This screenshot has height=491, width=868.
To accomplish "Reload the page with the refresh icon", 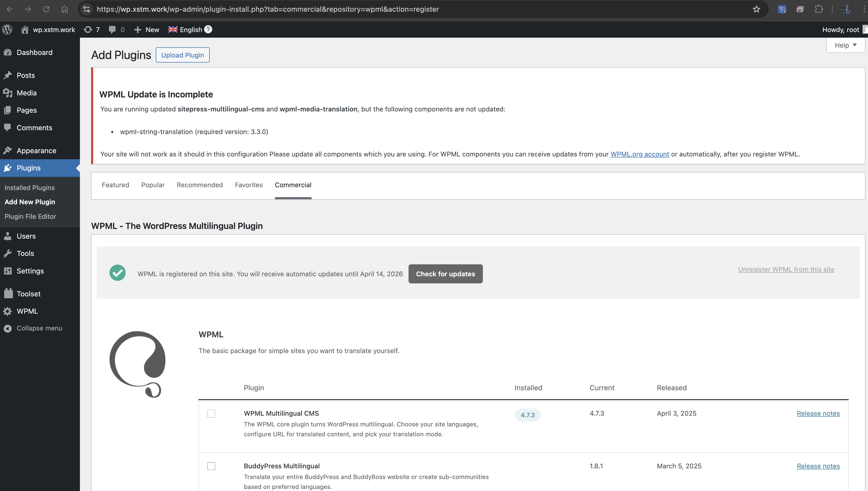I will pyautogui.click(x=46, y=9).
